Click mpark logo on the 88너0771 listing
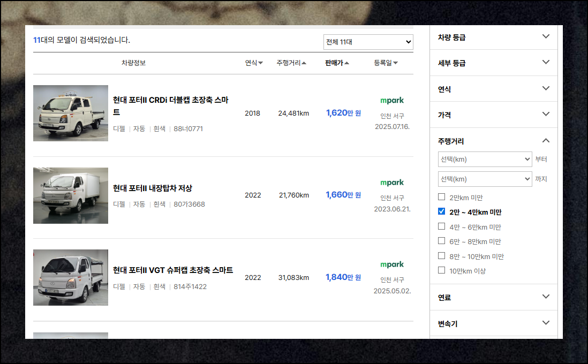This screenshot has width=588, height=364. pyautogui.click(x=392, y=101)
